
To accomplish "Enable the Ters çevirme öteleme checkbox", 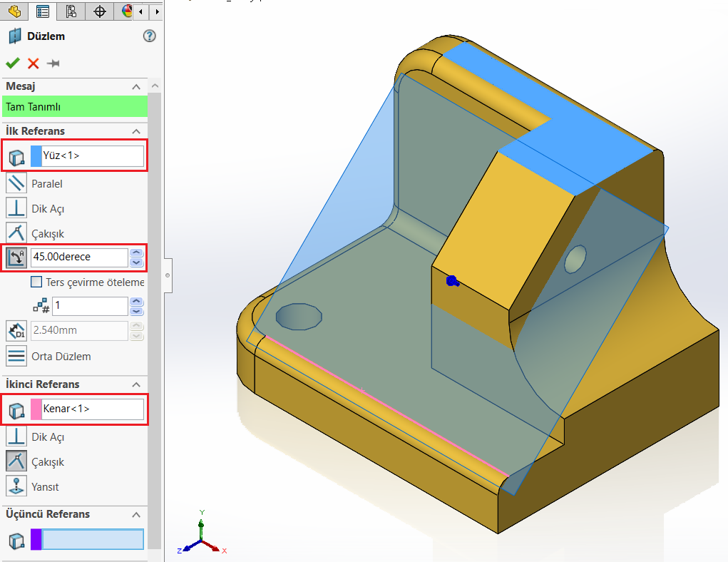I will click(x=37, y=282).
